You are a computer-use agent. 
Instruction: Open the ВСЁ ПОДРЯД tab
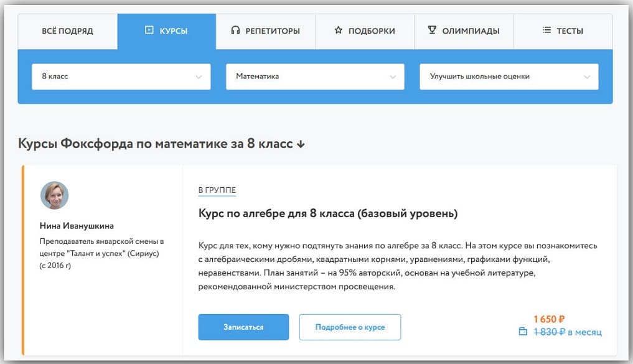click(68, 31)
